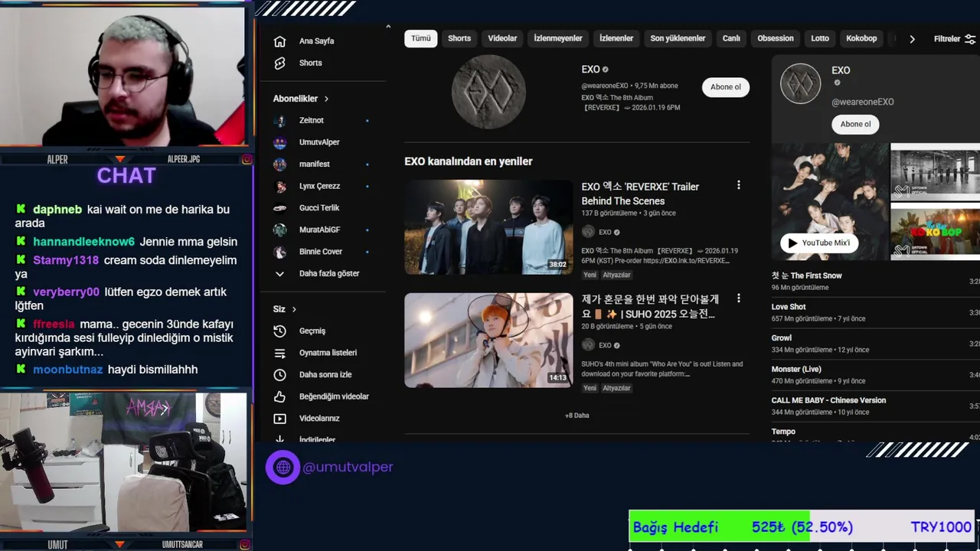980x551 pixels.
Task: Select the İzlenenler filter chip
Action: point(616,38)
